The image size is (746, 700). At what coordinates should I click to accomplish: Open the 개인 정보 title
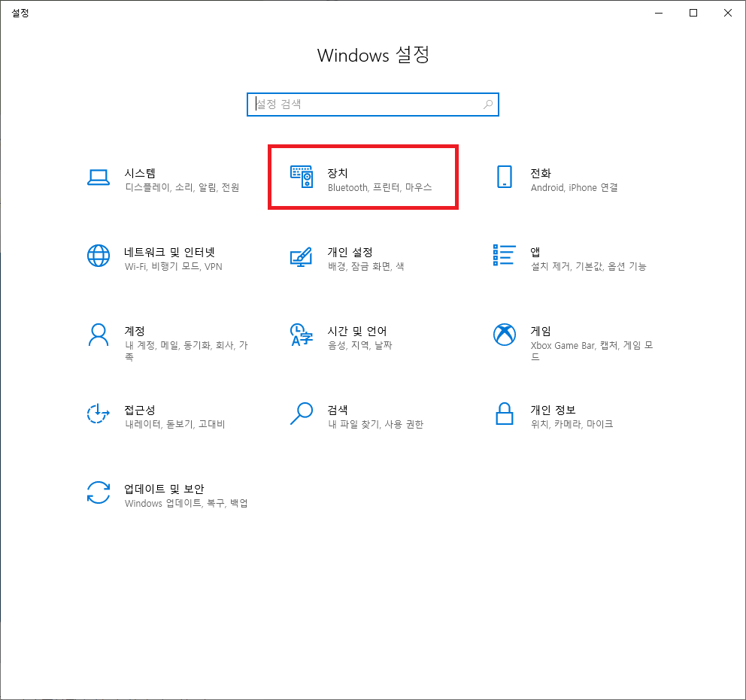click(553, 410)
